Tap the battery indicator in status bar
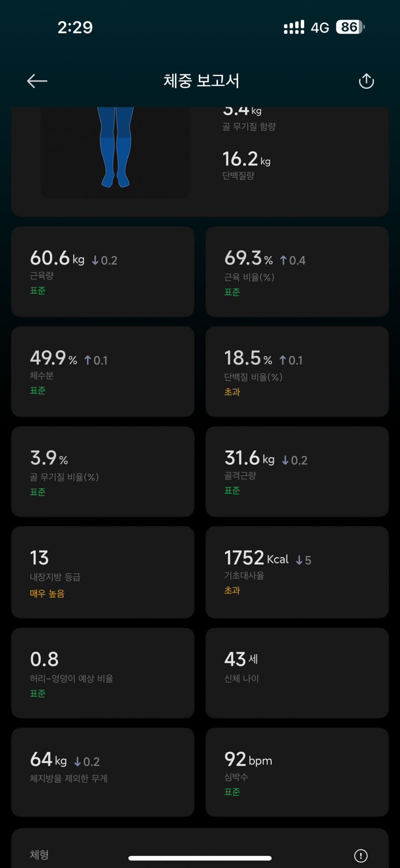 [350, 27]
